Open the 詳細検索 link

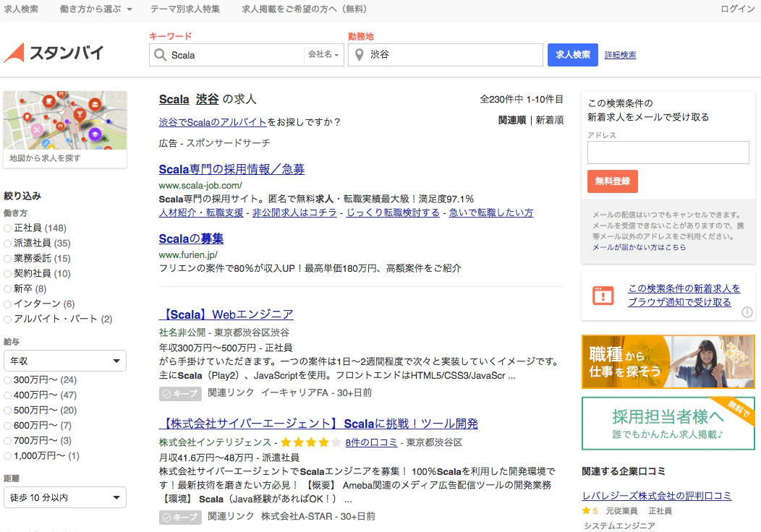(620, 55)
